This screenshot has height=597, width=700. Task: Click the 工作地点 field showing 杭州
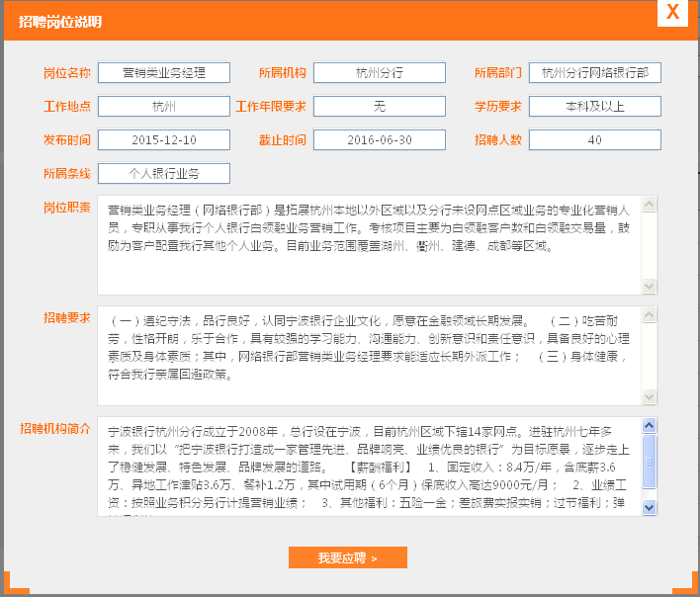coord(164,106)
